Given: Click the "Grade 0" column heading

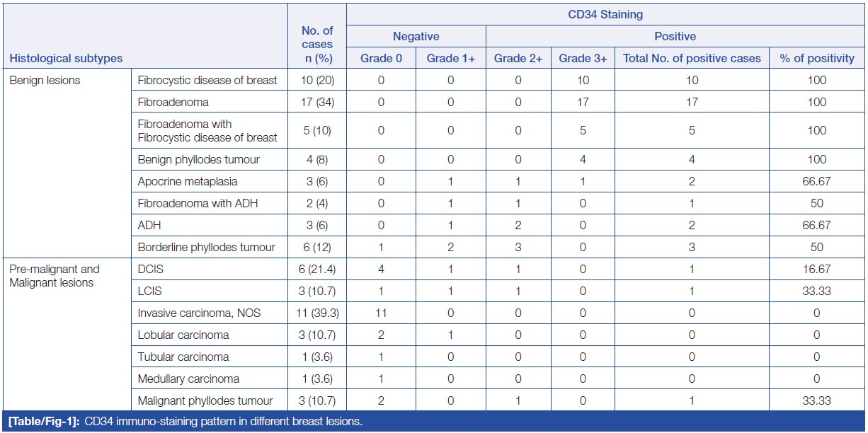Looking at the screenshot, I should point(381,58).
